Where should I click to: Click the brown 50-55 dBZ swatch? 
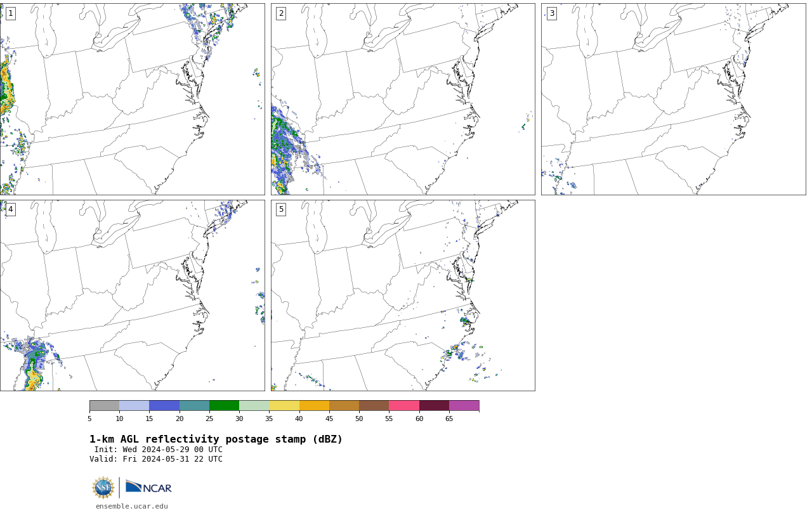click(374, 405)
